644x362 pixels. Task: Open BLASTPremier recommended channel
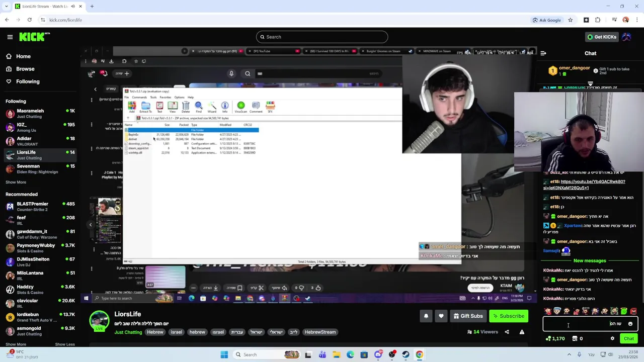click(x=40, y=207)
